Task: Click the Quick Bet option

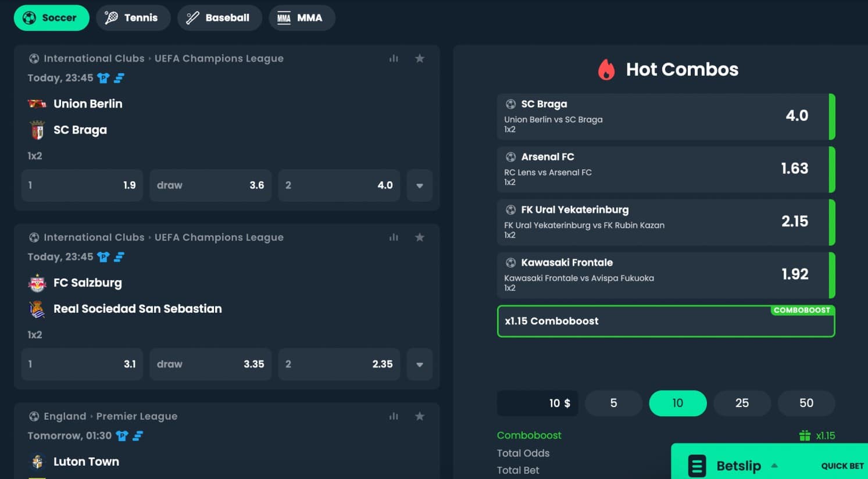Action: tap(842, 466)
